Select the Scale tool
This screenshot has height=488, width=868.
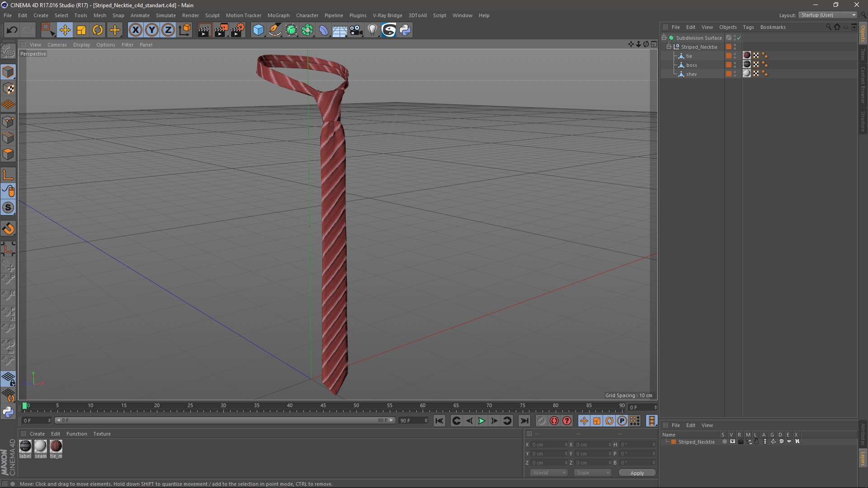coord(81,30)
